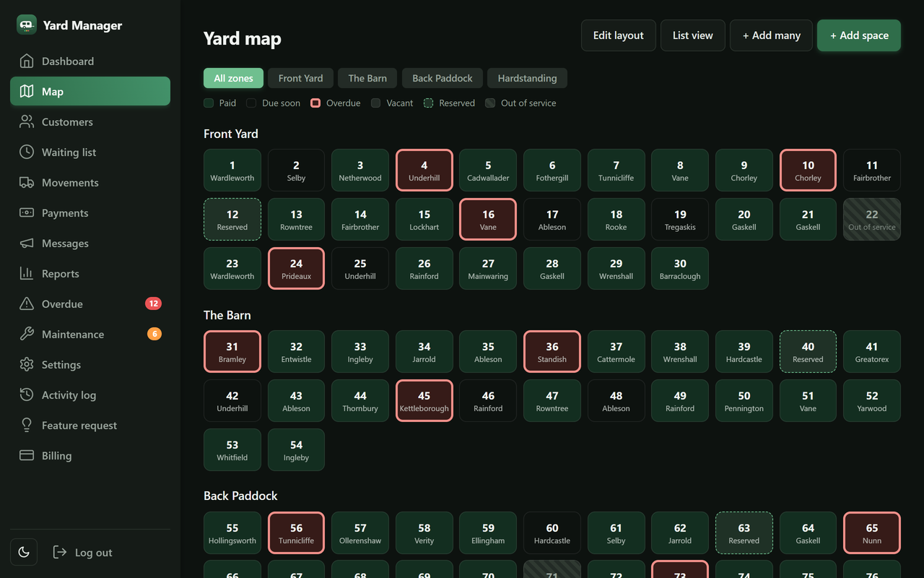Click the Out of service legend swatch
Screen dimensions: 924x578
pyautogui.click(x=490, y=103)
